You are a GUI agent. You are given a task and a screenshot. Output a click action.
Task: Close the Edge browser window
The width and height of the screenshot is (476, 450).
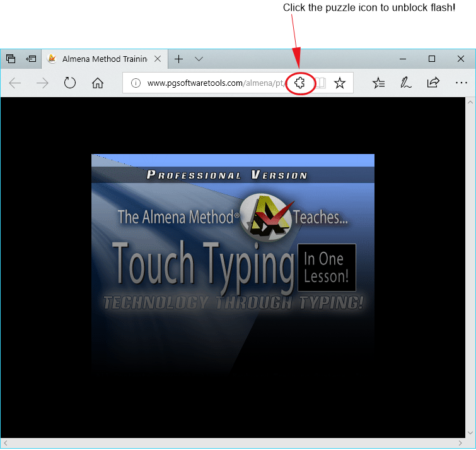(460, 59)
